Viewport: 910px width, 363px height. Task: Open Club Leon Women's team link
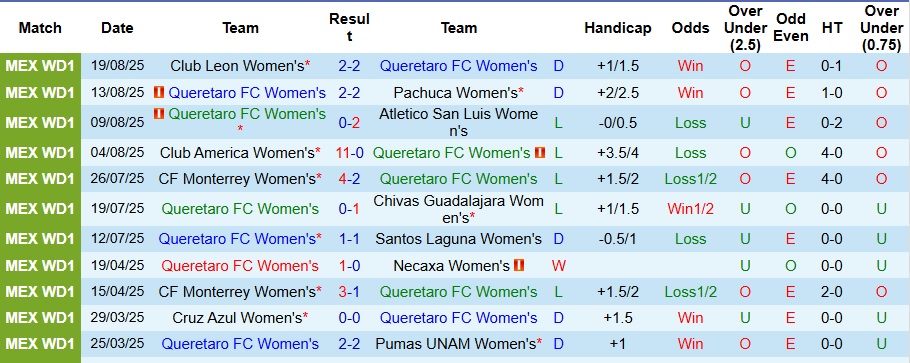pos(237,66)
